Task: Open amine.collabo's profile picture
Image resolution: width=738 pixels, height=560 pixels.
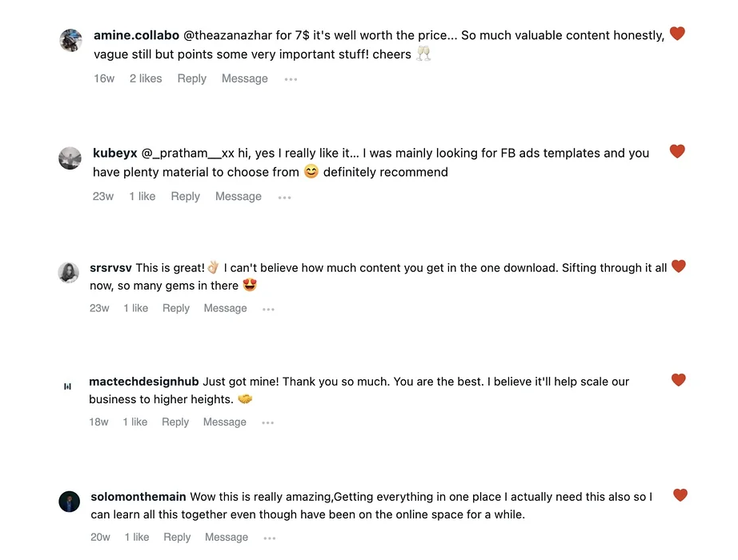Action: pos(71,41)
